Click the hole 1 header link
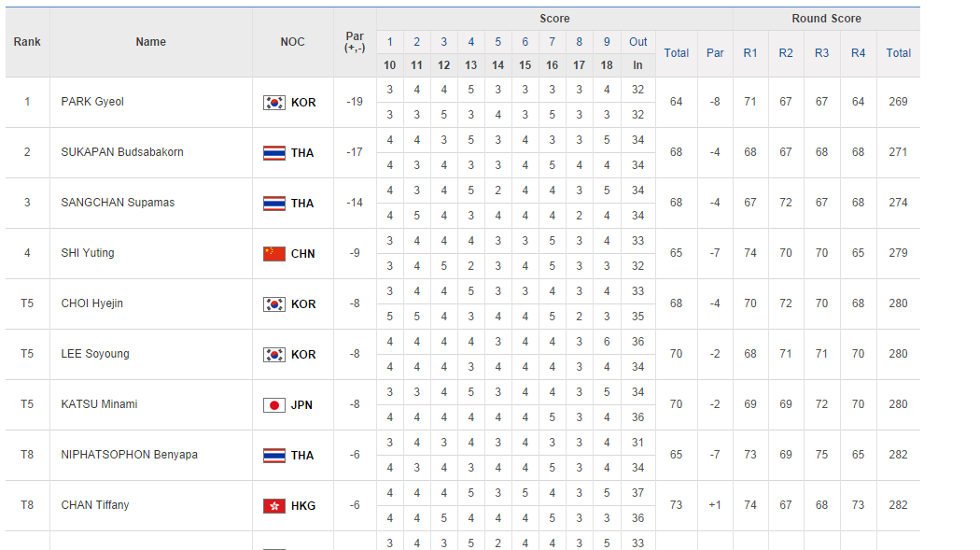 coord(389,42)
